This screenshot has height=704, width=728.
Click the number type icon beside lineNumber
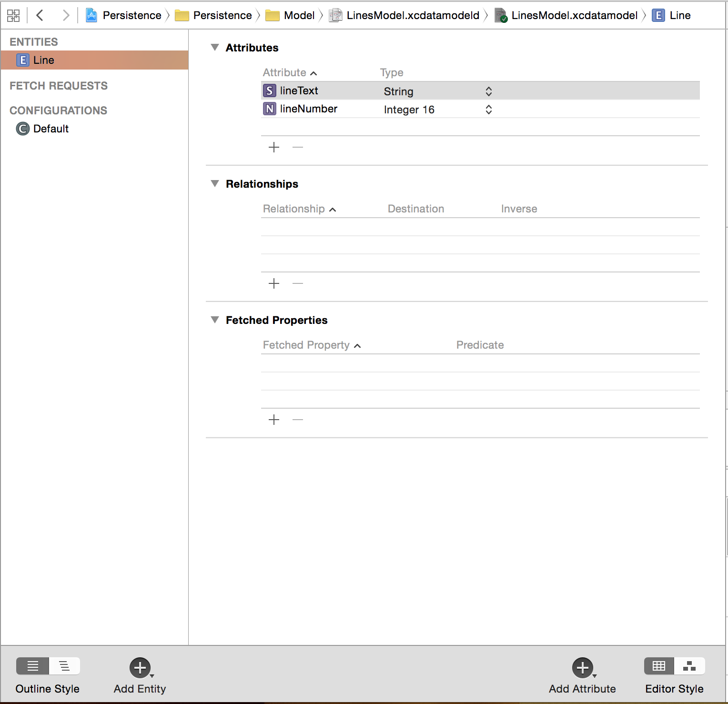pyautogui.click(x=270, y=109)
